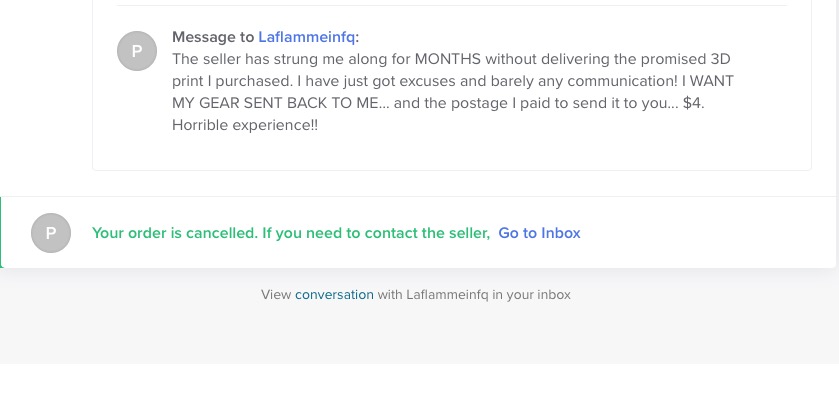The width and height of the screenshot is (839, 398).
Task: Click 'MY GEAR SENT BACK TO ME' text
Action: 275,103
